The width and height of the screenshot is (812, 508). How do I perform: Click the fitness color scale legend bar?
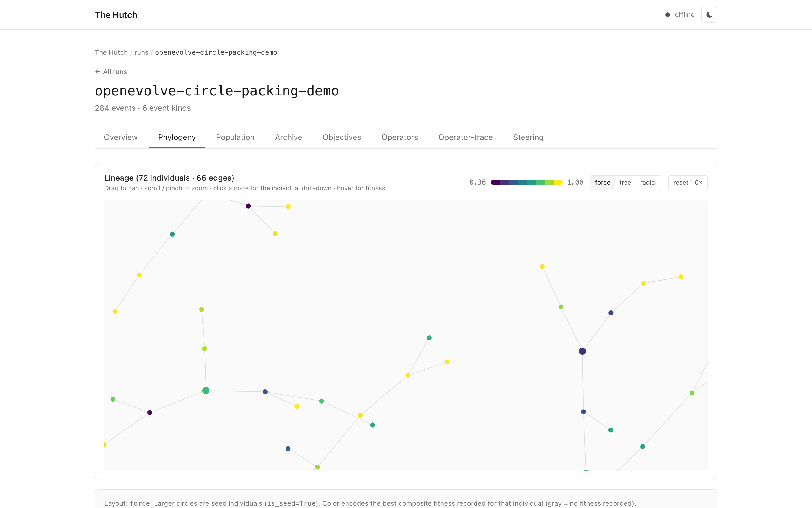(x=526, y=182)
